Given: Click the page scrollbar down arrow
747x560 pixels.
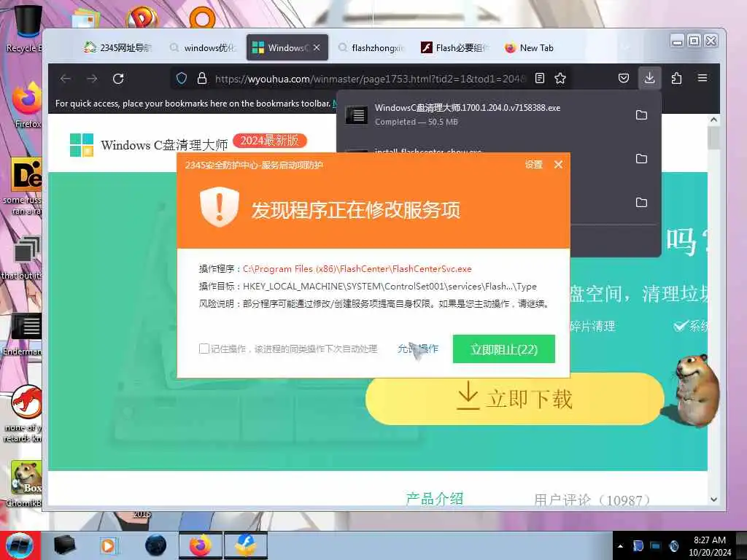Looking at the screenshot, I should (x=713, y=499).
